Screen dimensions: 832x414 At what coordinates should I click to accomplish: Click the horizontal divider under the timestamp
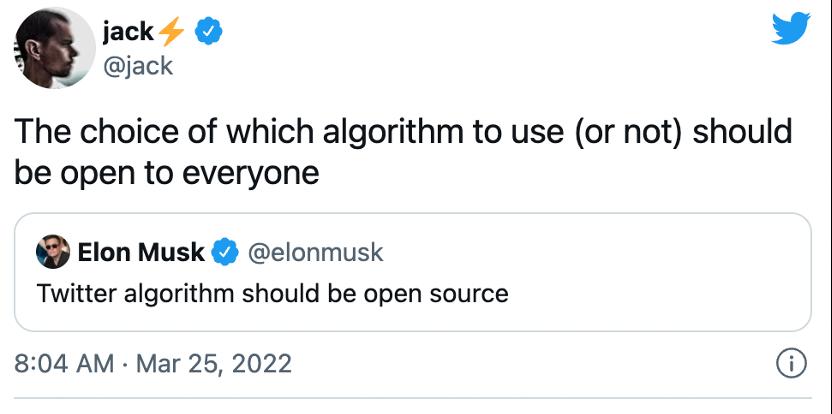tap(413, 397)
